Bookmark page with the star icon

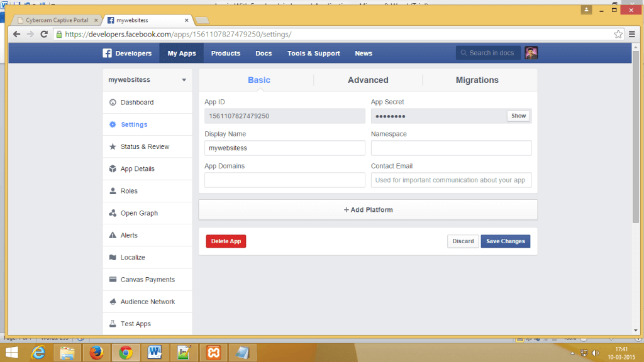(618, 34)
